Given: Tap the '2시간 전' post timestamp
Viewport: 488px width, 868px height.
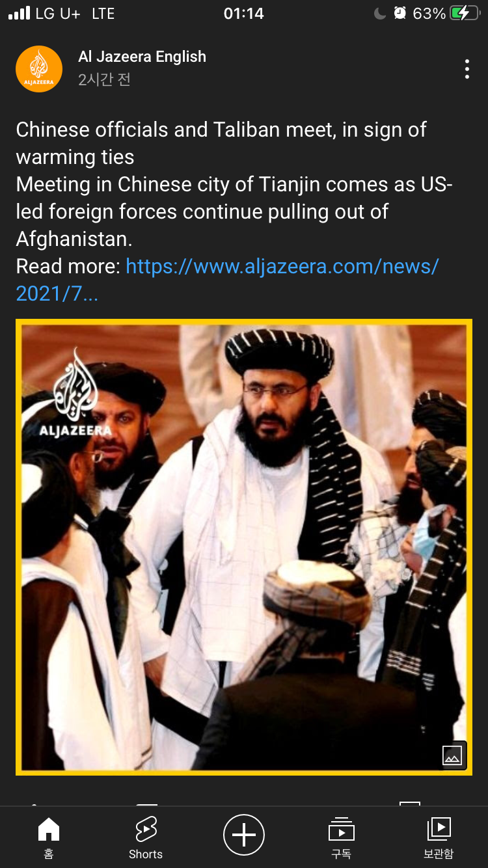Looking at the screenshot, I should coord(104,79).
